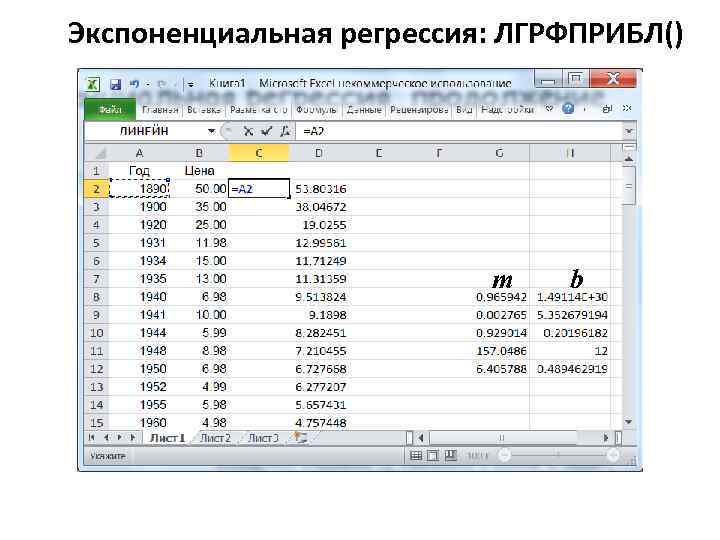Select row 8 header
720x540 pixels.
click(x=96, y=297)
